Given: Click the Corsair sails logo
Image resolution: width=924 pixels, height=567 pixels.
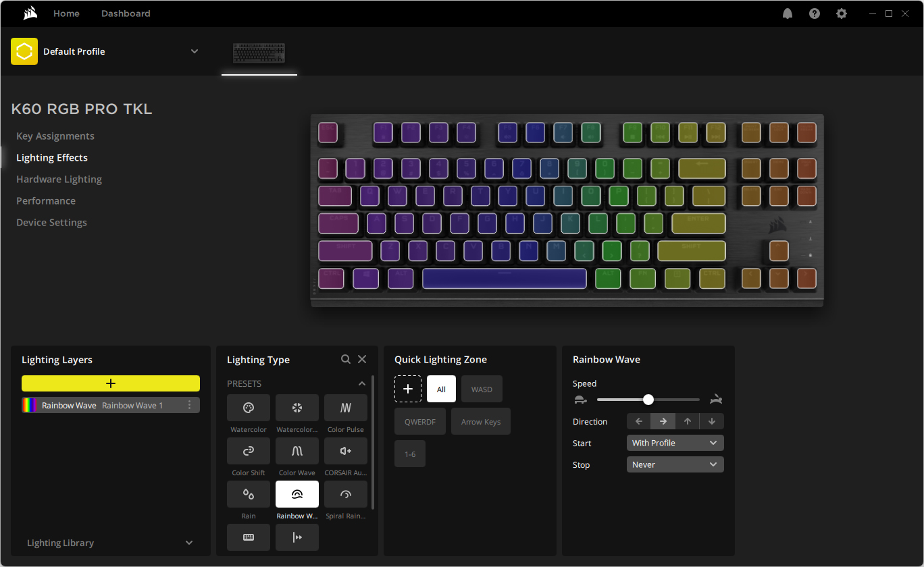Looking at the screenshot, I should coord(30,13).
